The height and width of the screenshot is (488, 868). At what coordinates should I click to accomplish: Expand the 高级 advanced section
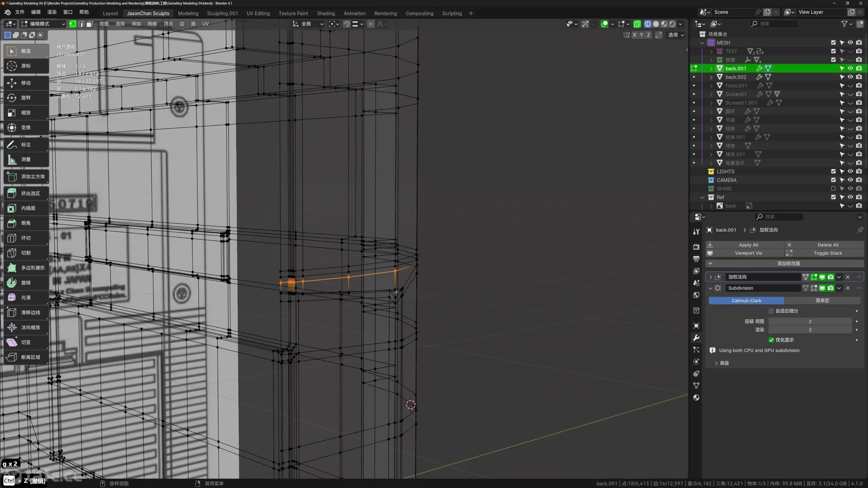[x=721, y=363]
